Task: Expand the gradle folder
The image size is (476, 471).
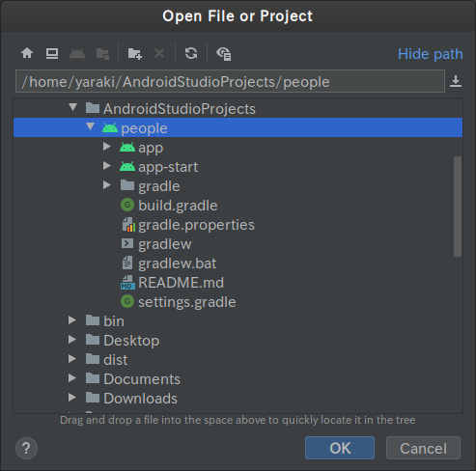Action: click(107, 185)
